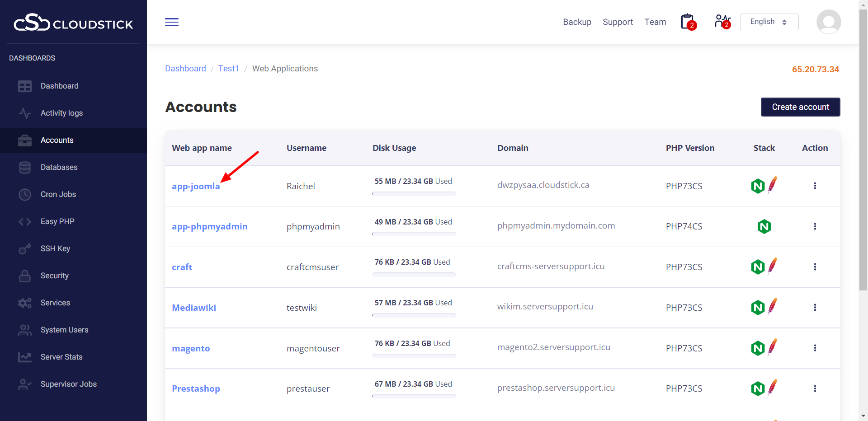The height and width of the screenshot is (421, 868).
Task: Open the English language dropdown
Action: (x=769, y=22)
